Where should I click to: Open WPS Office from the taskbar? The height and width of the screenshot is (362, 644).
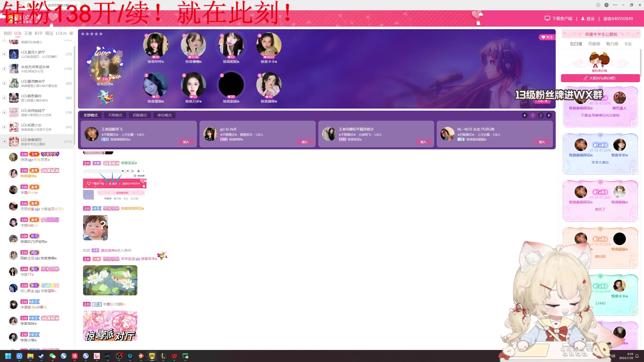(174, 356)
